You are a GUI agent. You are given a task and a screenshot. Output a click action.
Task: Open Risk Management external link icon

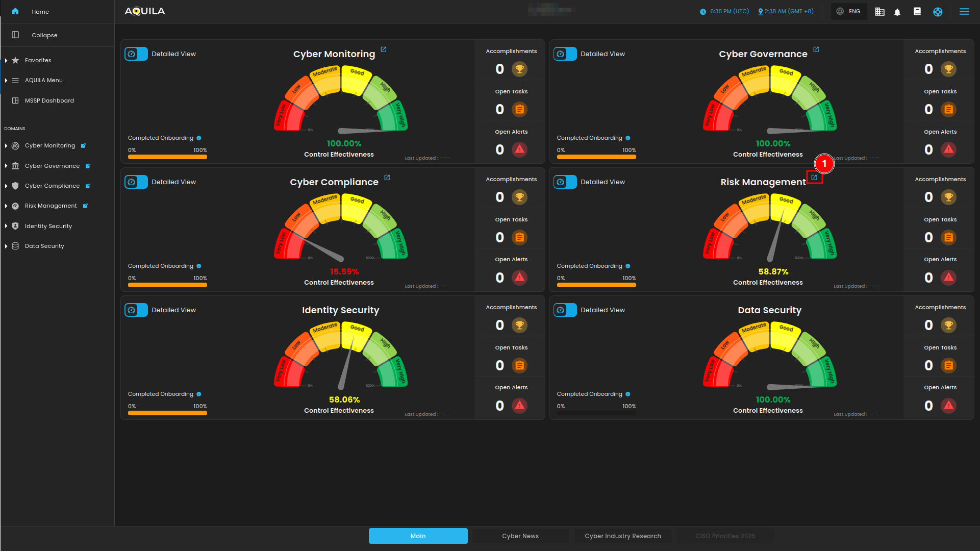coord(814,178)
